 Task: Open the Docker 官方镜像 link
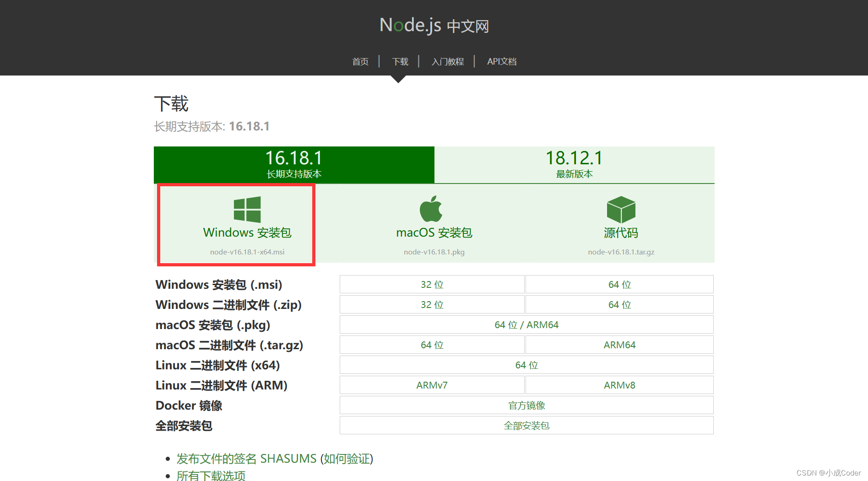tap(526, 405)
